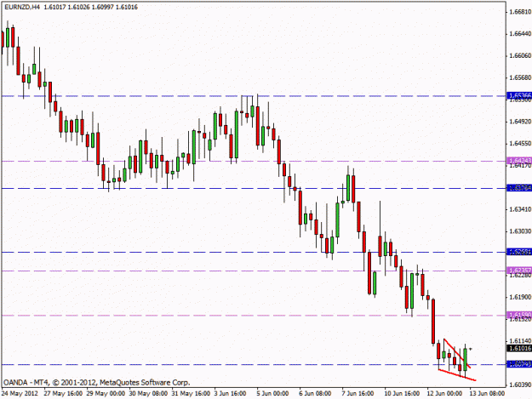The height and width of the screenshot is (399, 532).
Task: Click the 1.60390 price axis label
Action: tap(520, 385)
